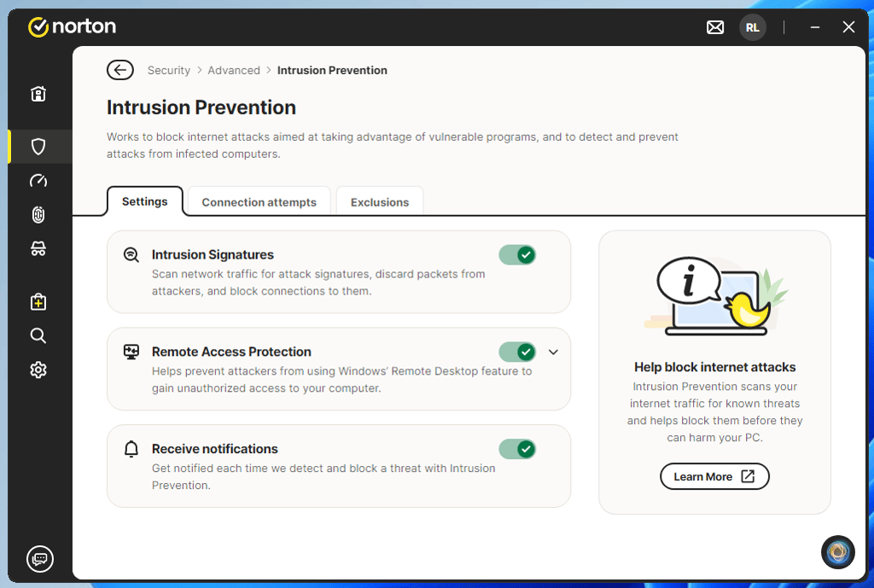Toggle the Remote Access Protection switch

coord(517,352)
